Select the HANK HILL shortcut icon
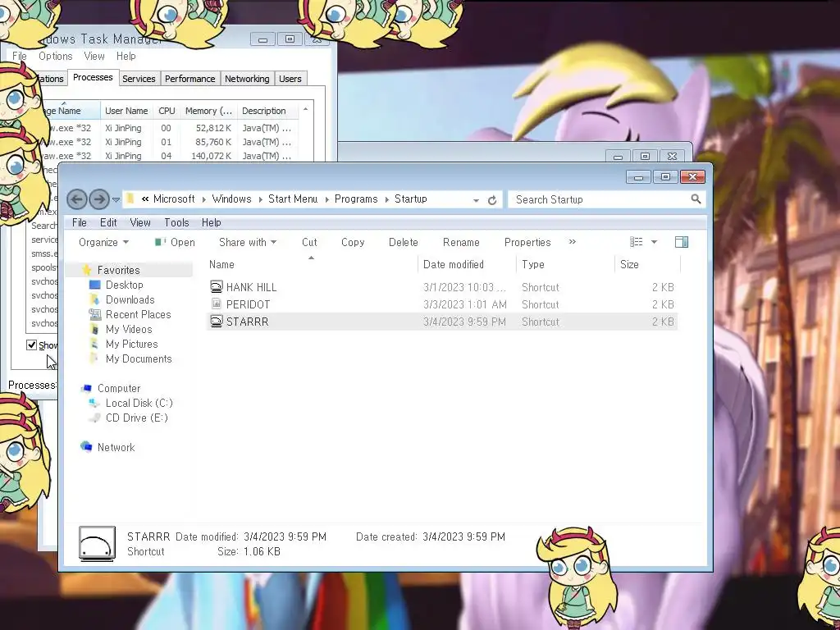This screenshot has width=840, height=630. 216,287
